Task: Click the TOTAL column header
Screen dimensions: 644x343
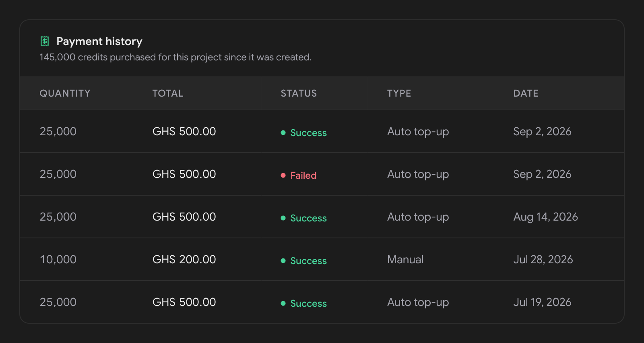Action: coord(168,93)
